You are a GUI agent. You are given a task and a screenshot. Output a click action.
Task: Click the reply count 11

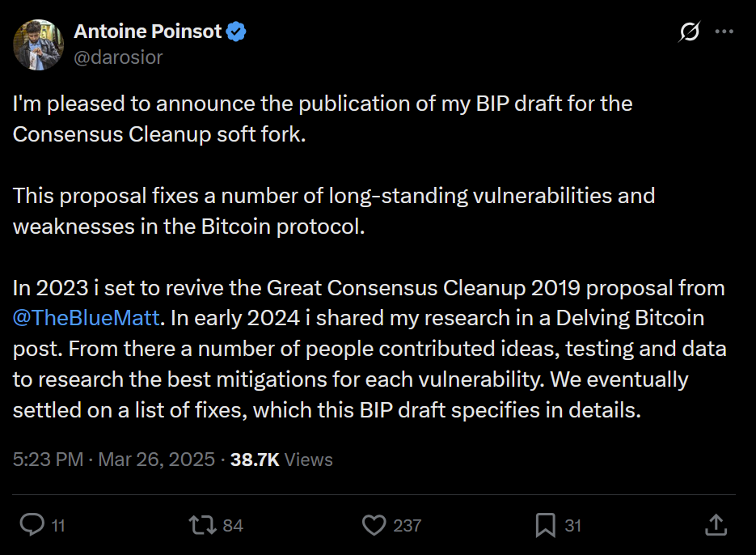tap(58, 526)
